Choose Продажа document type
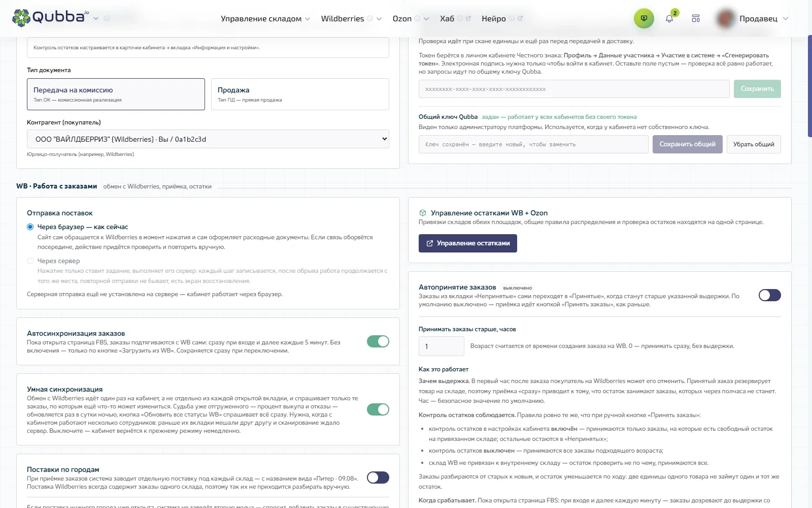812x508 pixels. (300, 94)
